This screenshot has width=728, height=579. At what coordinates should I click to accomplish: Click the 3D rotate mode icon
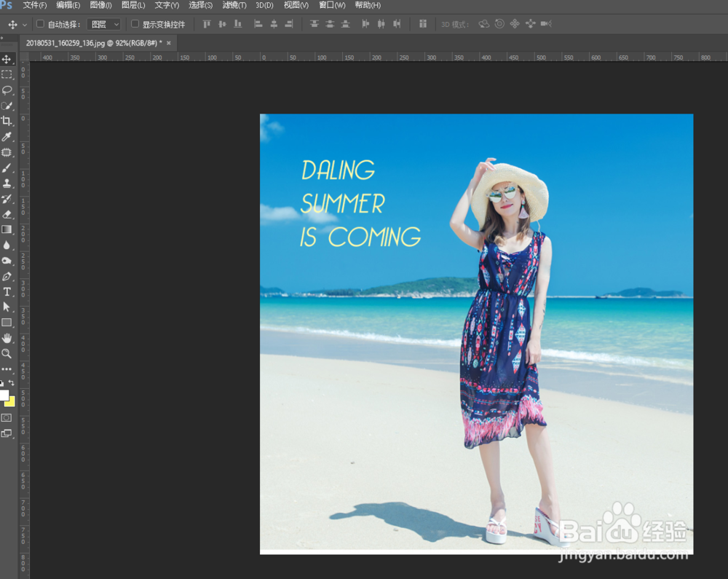click(484, 24)
